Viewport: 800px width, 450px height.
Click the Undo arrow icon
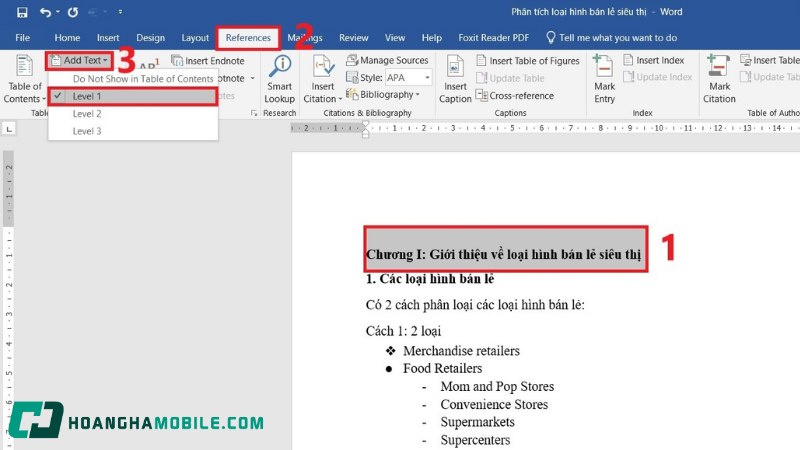[x=46, y=13]
